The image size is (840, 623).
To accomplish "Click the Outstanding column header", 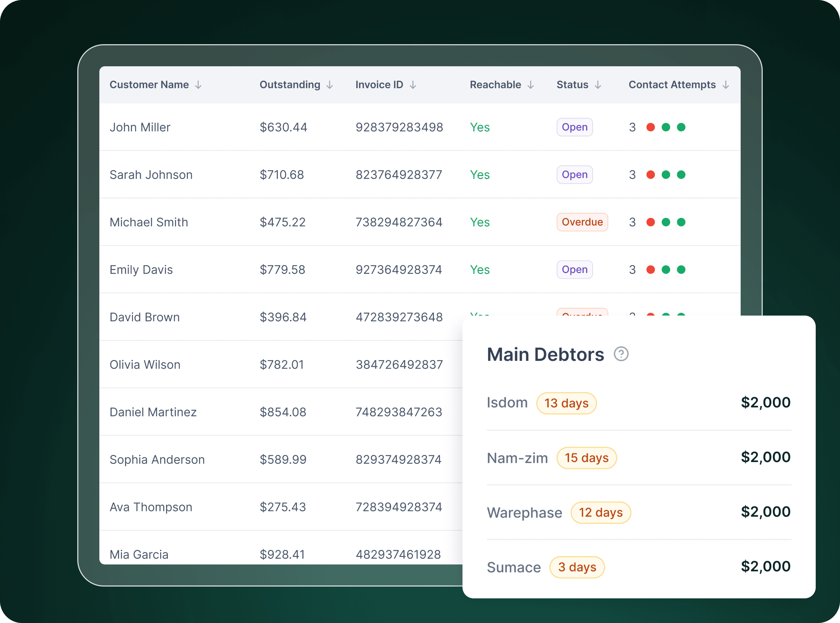I will pyautogui.click(x=290, y=85).
